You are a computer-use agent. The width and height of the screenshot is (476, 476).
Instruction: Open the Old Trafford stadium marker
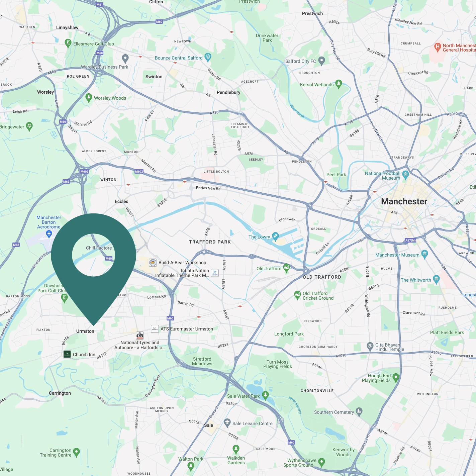(x=286, y=268)
